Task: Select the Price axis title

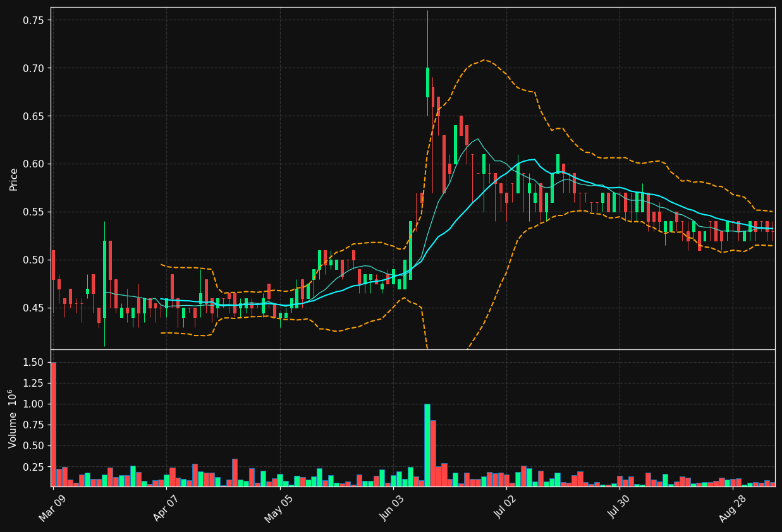Action: point(14,179)
